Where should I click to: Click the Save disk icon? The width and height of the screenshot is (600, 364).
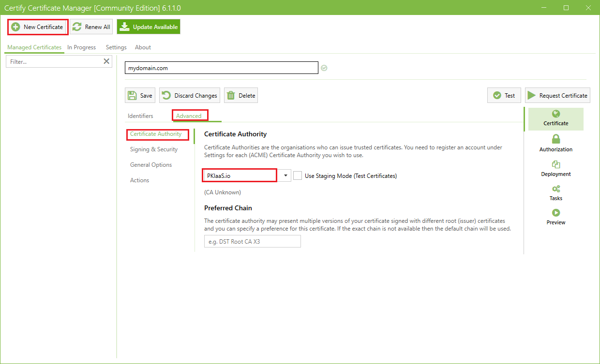point(133,95)
